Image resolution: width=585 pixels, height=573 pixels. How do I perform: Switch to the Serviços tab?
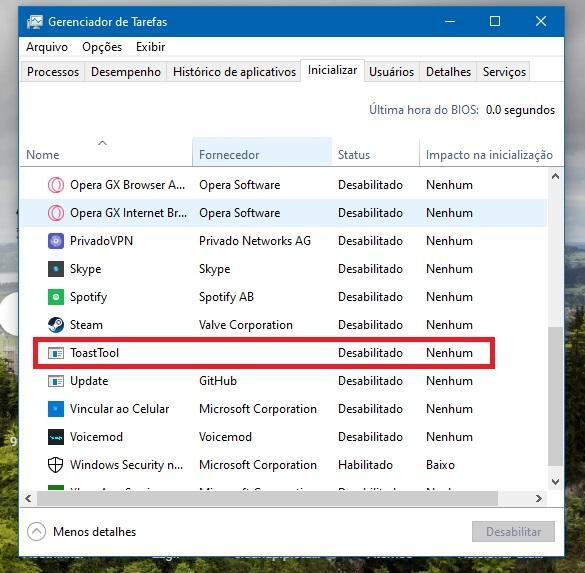tap(504, 72)
